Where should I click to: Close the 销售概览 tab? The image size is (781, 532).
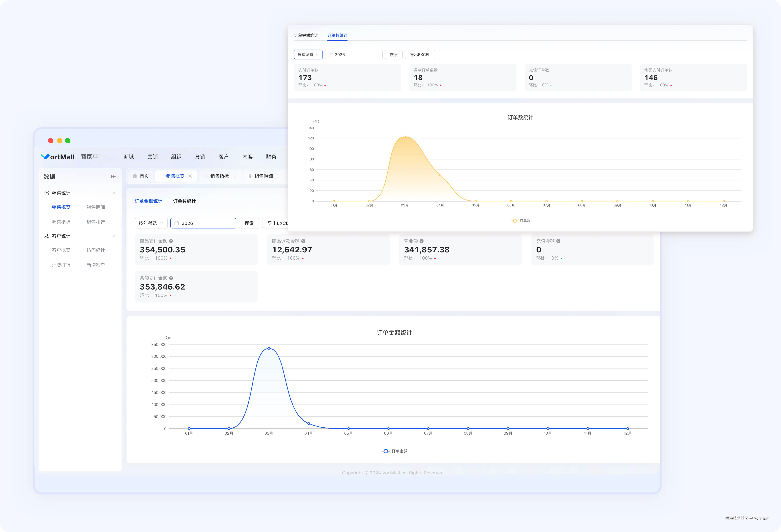click(x=190, y=176)
